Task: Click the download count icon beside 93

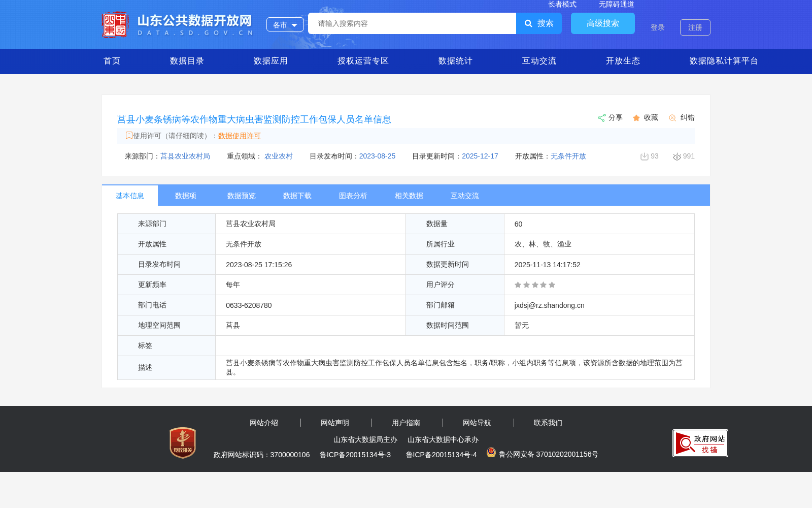Action: click(x=645, y=156)
